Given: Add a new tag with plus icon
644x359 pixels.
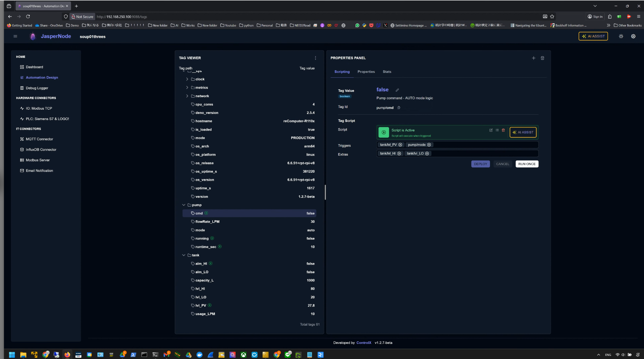Looking at the screenshot, I should 534,58.
